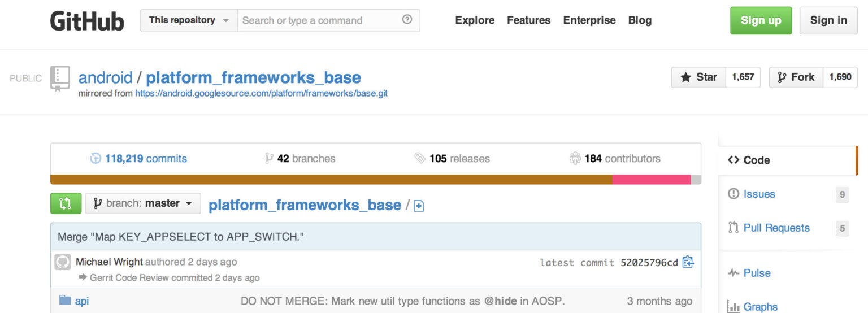Viewport: 868px width, 313px height.
Task: Click the GitHub logo
Action: (x=86, y=21)
